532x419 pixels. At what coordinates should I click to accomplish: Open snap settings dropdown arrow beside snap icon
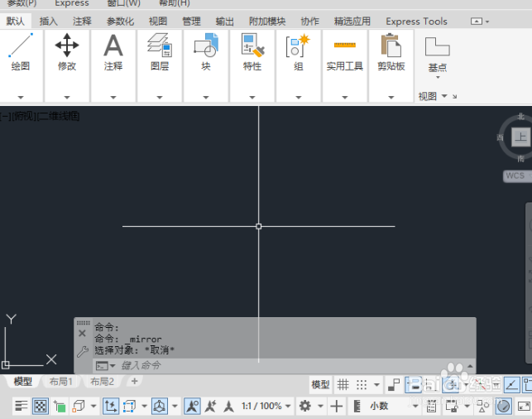pos(376,385)
